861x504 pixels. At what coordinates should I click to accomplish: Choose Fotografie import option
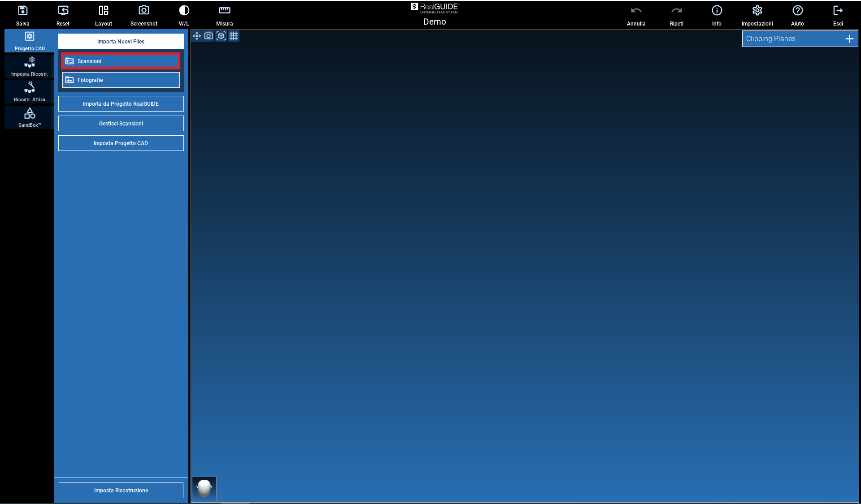tap(121, 80)
